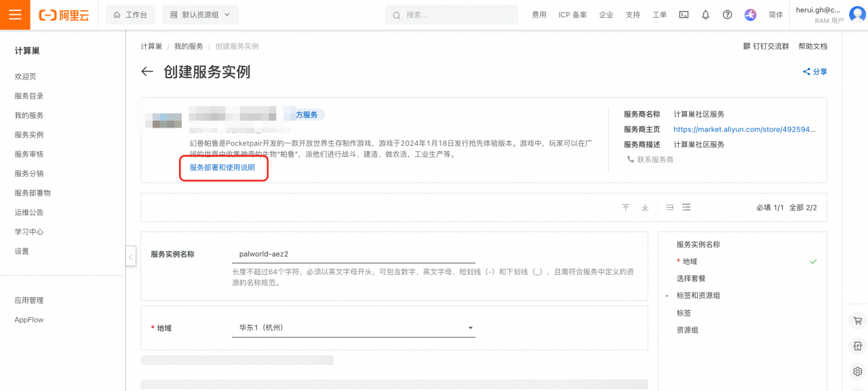Open notifications bell icon
Image resolution: width=868 pixels, height=391 pixels.
pos(706,15)
